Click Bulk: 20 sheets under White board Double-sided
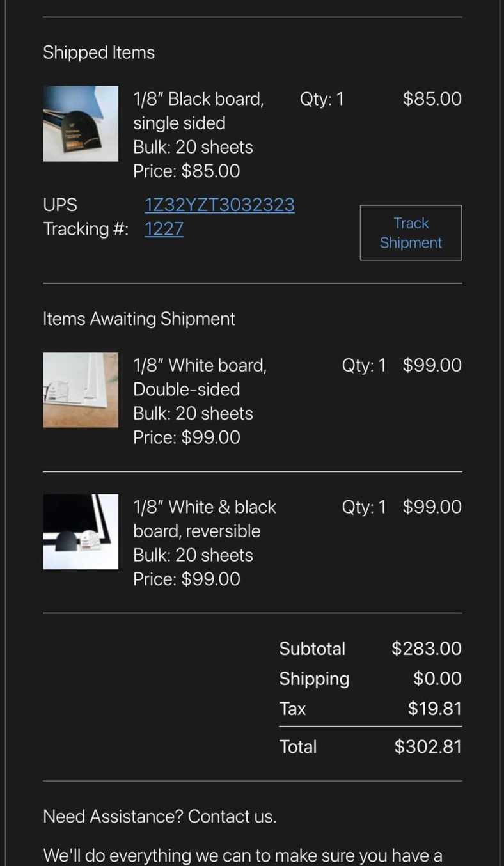The height and width of the screenshot is (866, 504). [193, 413]
